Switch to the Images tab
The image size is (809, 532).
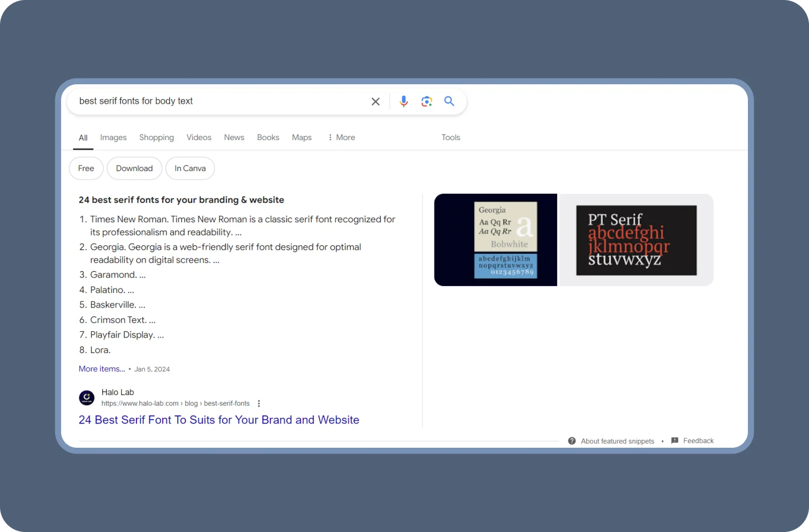113,137
